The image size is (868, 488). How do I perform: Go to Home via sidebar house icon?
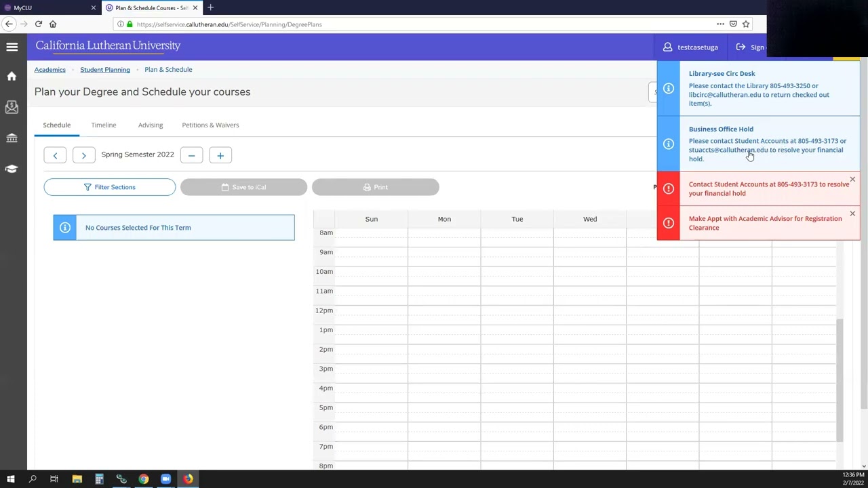(12, 77)
